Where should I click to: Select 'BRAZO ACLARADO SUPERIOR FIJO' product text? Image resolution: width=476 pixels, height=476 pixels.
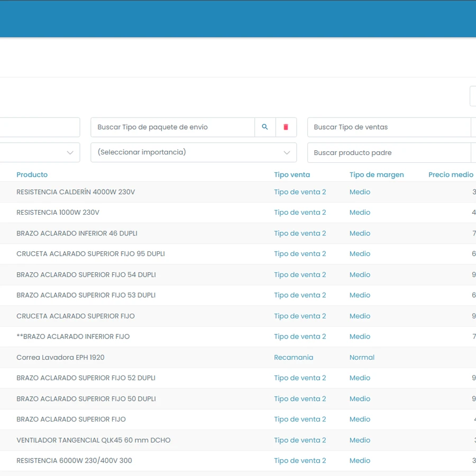71,419
